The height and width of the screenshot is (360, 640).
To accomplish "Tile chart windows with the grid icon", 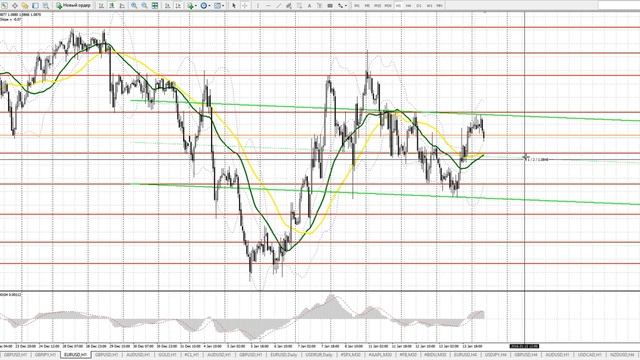I will (155, 6).
